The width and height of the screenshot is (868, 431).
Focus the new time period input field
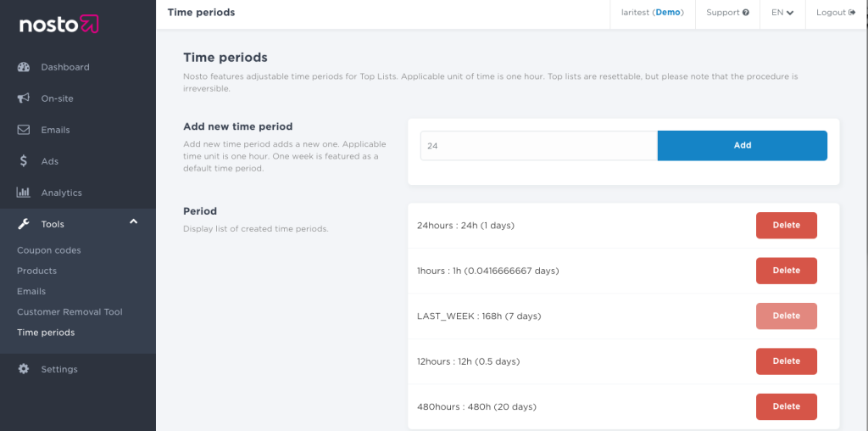538,146
